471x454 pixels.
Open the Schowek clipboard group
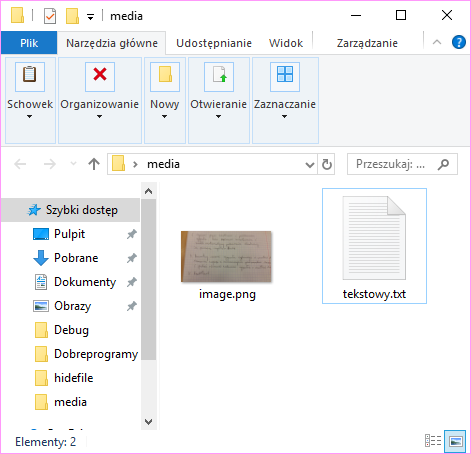30,100
